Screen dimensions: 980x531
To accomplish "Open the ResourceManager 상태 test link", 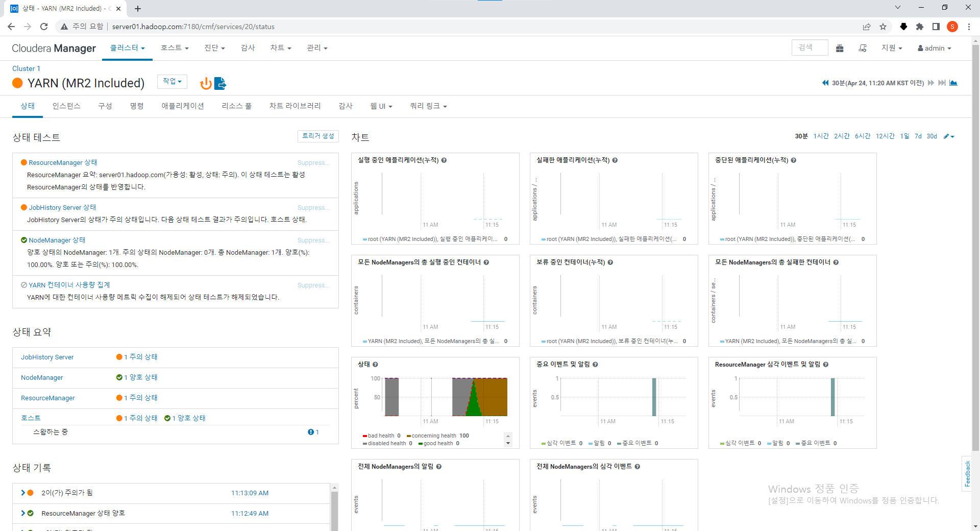I will click(x=63, y=162).
